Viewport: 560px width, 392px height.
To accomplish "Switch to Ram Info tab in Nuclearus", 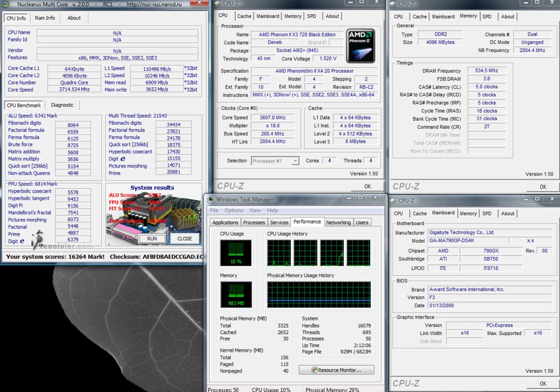I will pos(45,18).
